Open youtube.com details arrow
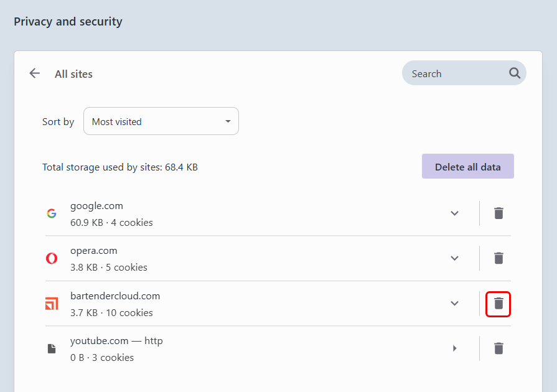 coord(455,348)
